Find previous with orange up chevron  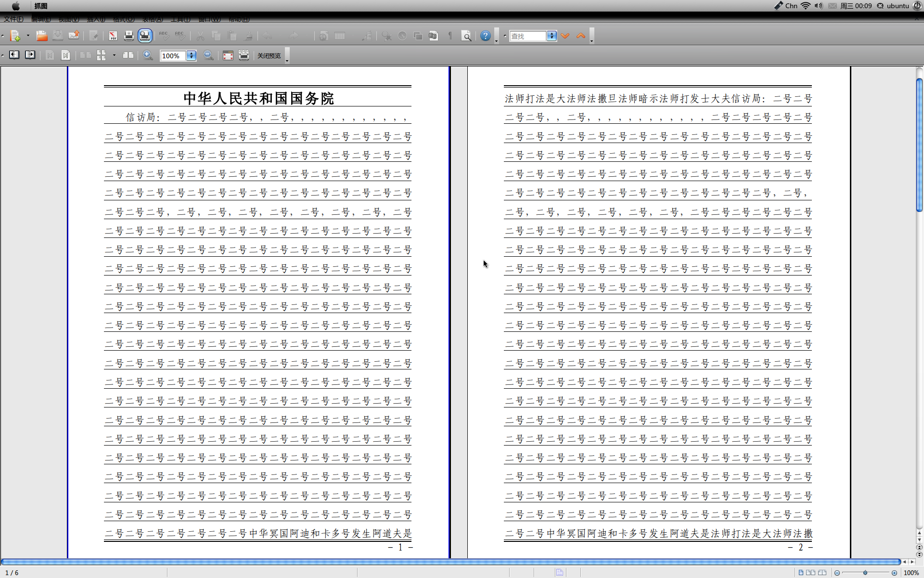[x=581, y=36]
